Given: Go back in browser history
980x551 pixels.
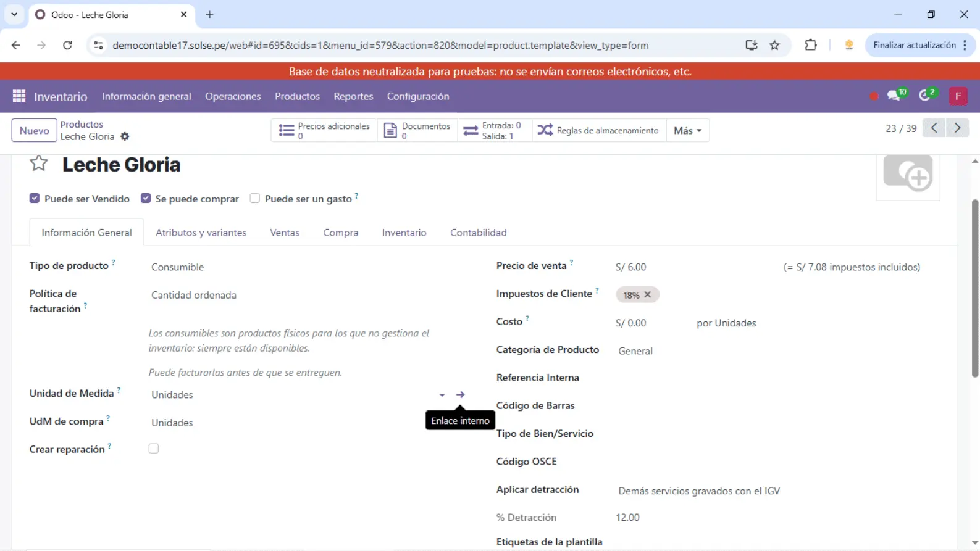Looking at the screenshot, I should click(x=16, y=45).
